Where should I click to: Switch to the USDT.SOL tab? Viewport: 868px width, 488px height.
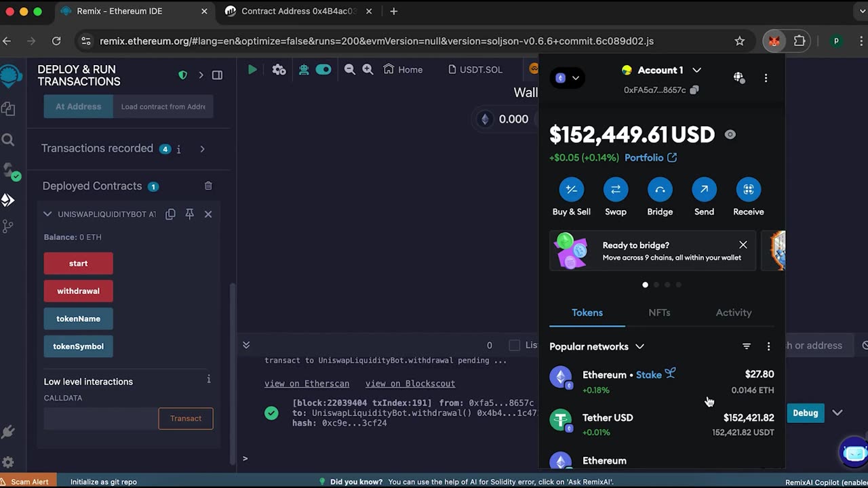[x=475, y=69]
